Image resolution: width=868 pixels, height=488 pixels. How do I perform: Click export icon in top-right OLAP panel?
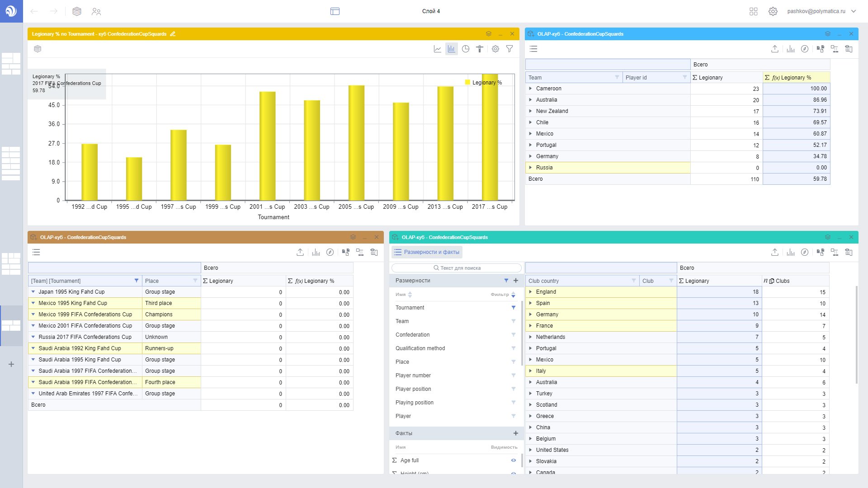point(775,49)
